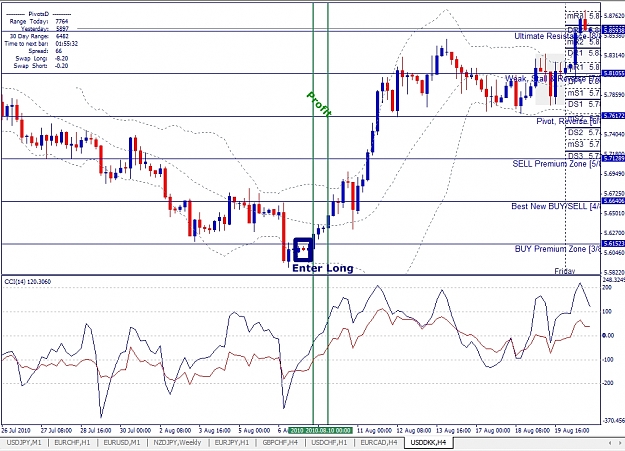Click the 5.61523 highlighted price tag
The width and height of the screenshot is (625, 451).
click(x=613, y=243)
